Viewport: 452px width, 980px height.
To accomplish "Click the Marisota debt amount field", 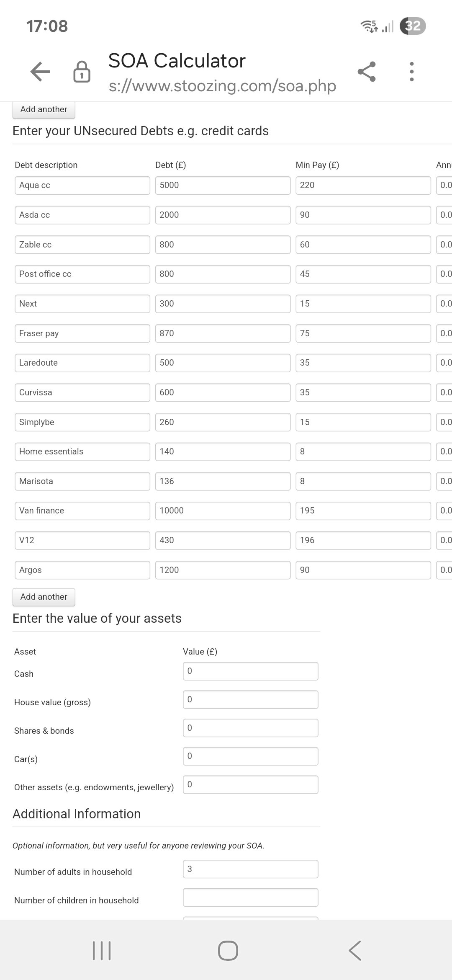I will click(x=223, y=481).
